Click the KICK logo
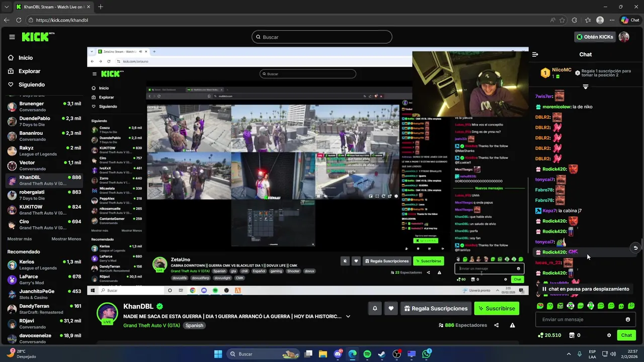644x362 pixels. click(x=38, y=37)
